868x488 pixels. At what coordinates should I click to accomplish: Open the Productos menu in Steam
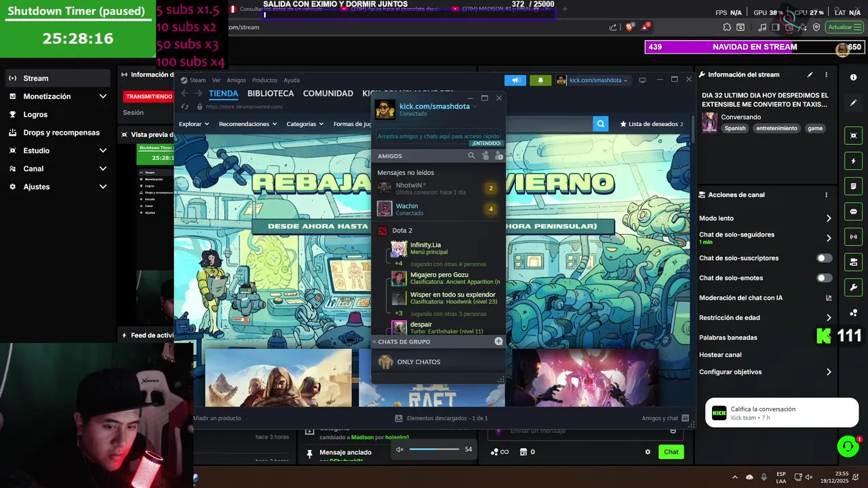pyautogui.click(x=264, y=80)
